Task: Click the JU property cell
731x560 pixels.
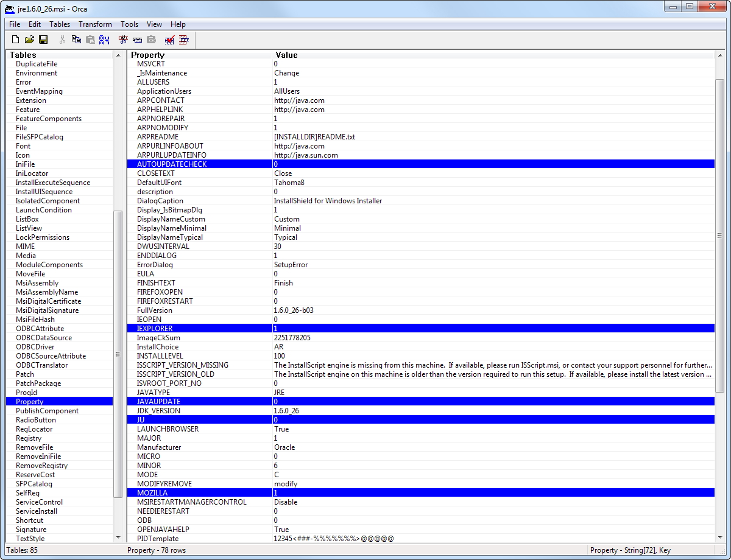Action: [200, 420]
